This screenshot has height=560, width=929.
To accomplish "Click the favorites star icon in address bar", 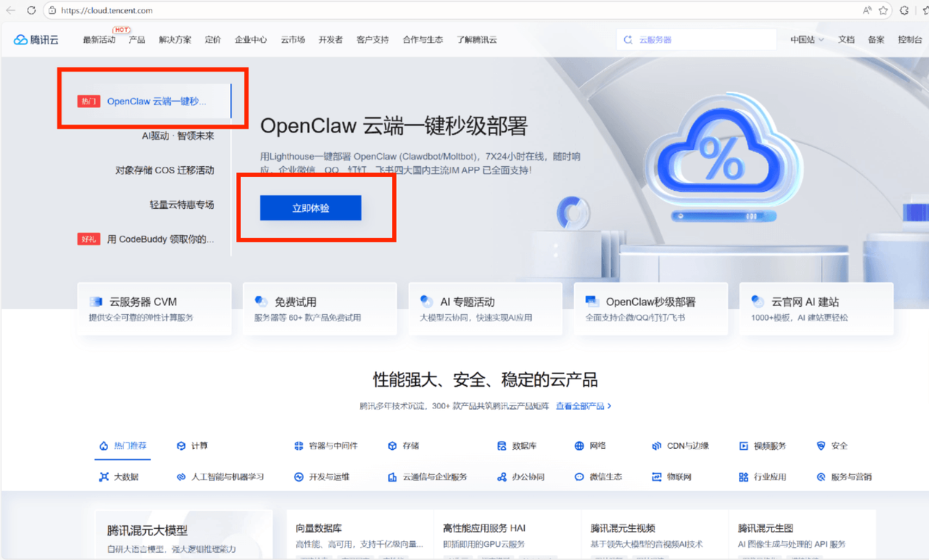I will 883,11.
